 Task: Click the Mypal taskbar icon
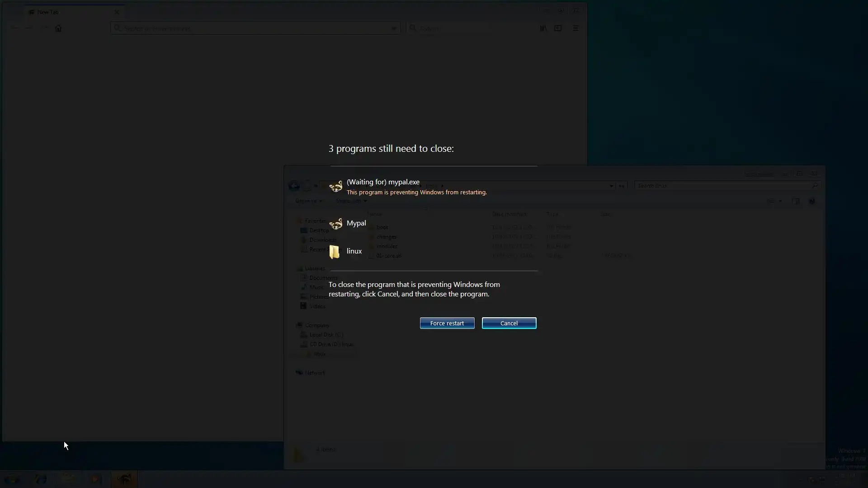(x=124, y=479)
